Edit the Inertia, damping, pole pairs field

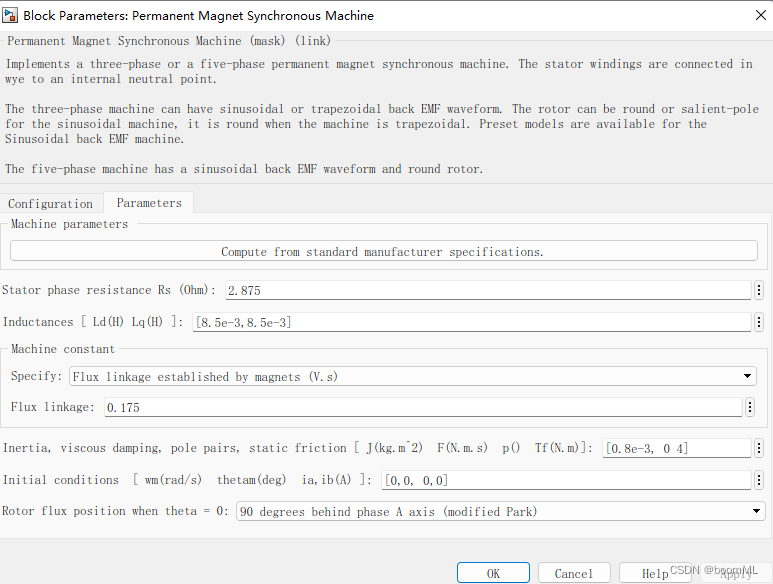point(676,448)
